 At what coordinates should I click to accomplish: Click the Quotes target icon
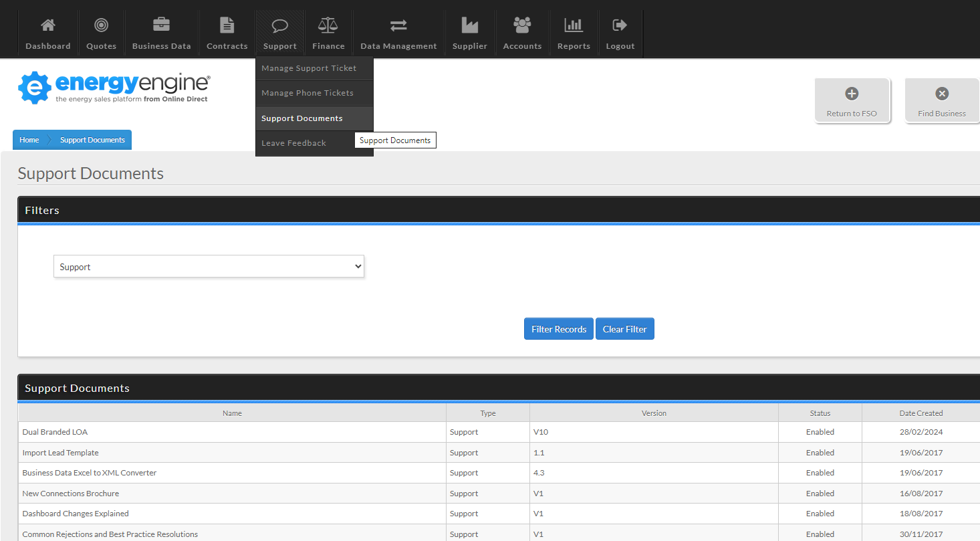tap(101, 25)
